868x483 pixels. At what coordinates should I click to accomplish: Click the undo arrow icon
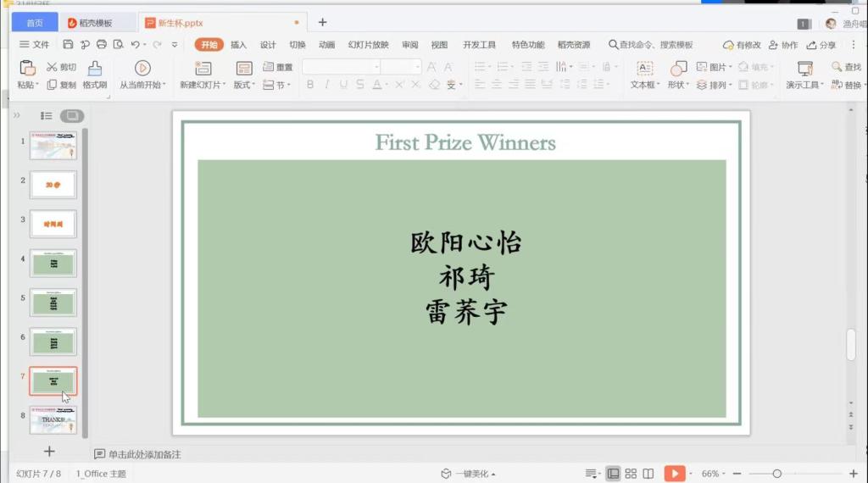coord(135,45)
